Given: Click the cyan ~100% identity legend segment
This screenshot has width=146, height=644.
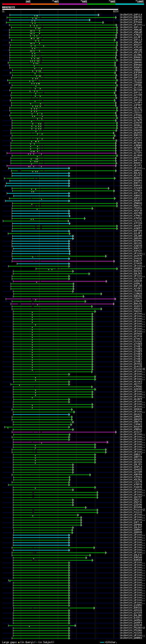Looking at the screenshot, I should 130,4.
